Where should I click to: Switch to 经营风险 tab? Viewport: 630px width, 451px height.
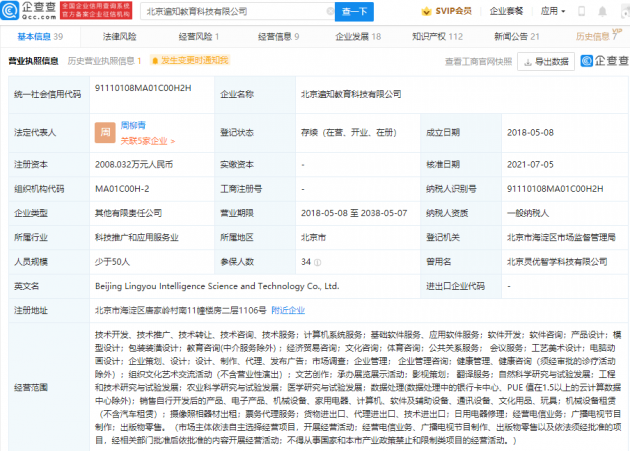(199, 37)
